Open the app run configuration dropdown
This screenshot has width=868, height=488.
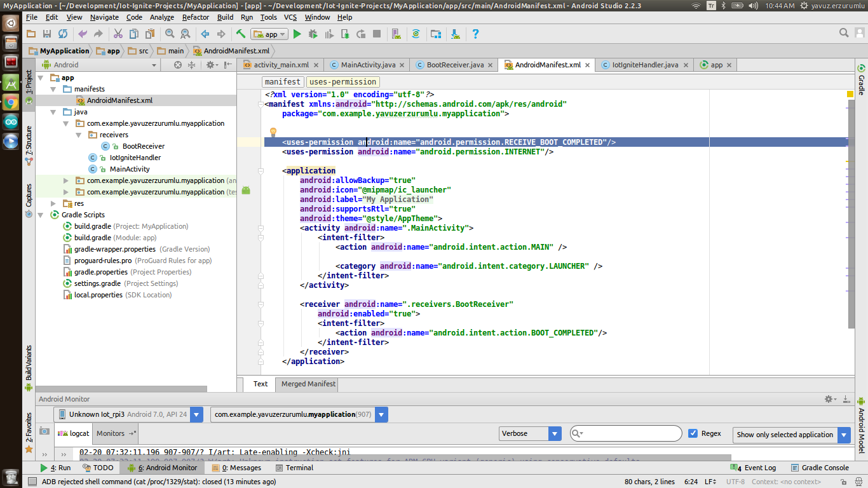click(x=270, y=34)
